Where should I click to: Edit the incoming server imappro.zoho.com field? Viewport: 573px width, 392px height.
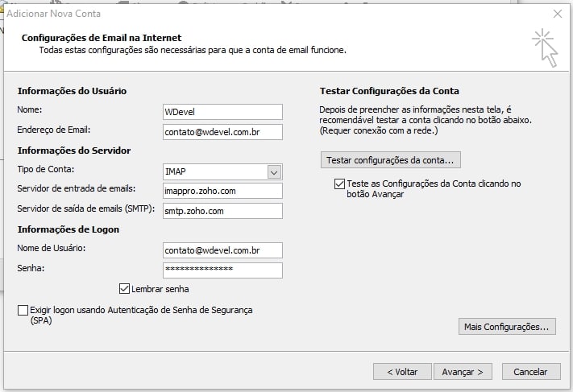pos(222,191)
